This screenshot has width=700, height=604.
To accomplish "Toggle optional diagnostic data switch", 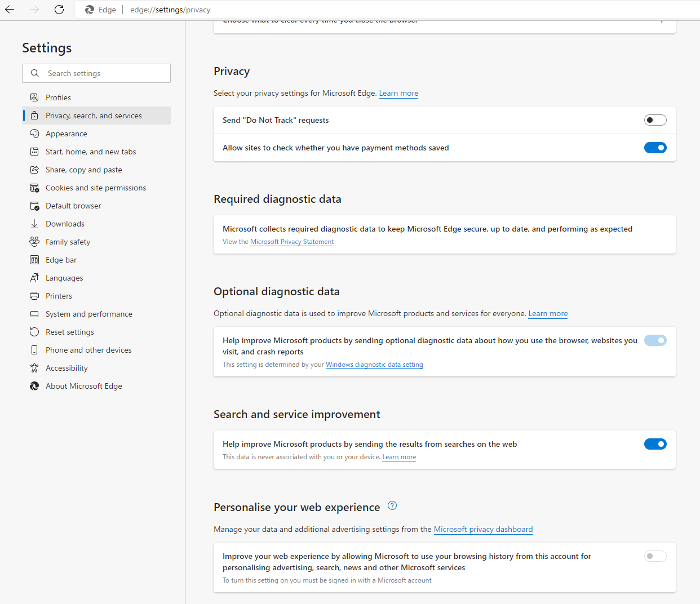I will pyautogui.click(x=655, y=340).
